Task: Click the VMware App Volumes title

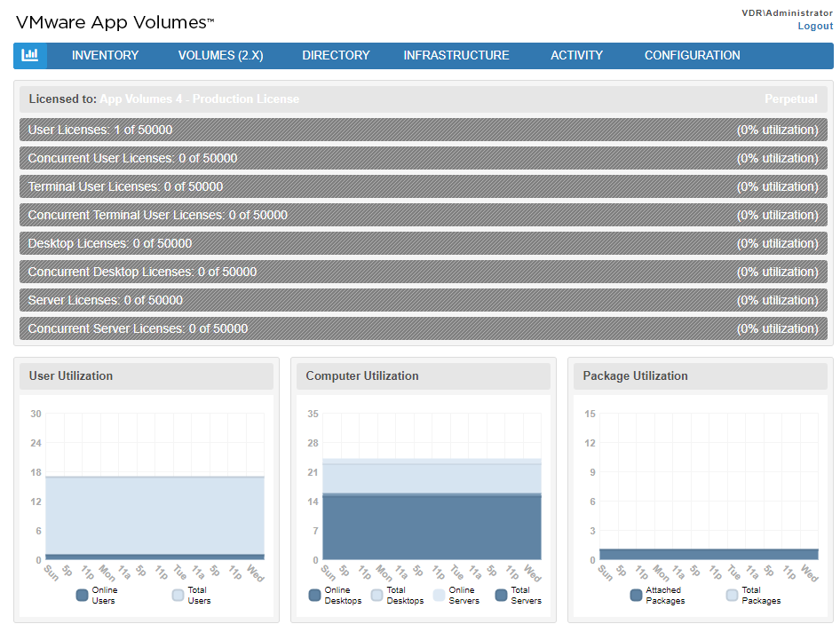Action: [x=115, y=22]
